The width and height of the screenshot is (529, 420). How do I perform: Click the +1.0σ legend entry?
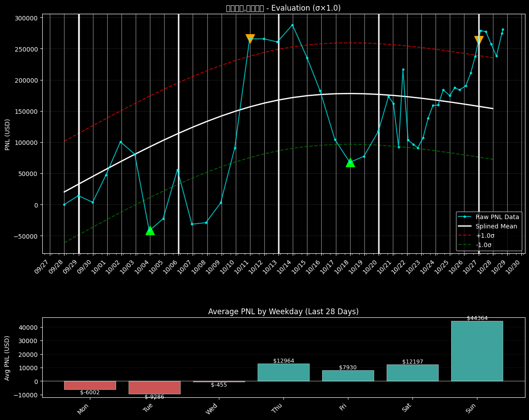485,236
